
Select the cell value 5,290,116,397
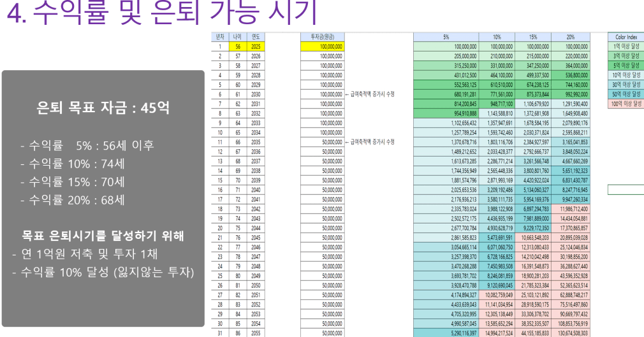[446, 333]
